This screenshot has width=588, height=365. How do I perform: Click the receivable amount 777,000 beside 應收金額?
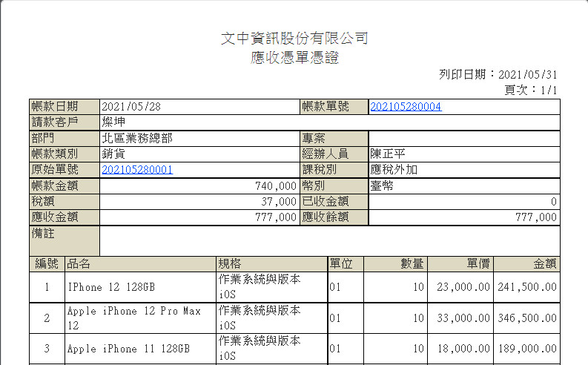click(x=276, y=217)
